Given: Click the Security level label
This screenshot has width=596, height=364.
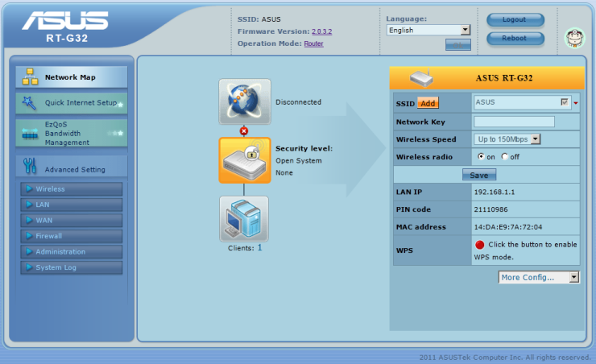Looking at the screenshot, I should click(x=304, y=148).
